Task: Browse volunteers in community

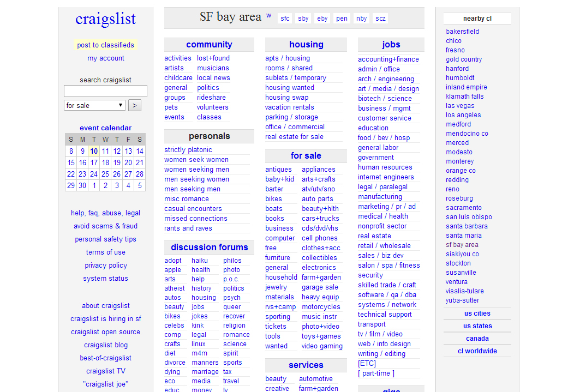Action: tap(212, 107)
